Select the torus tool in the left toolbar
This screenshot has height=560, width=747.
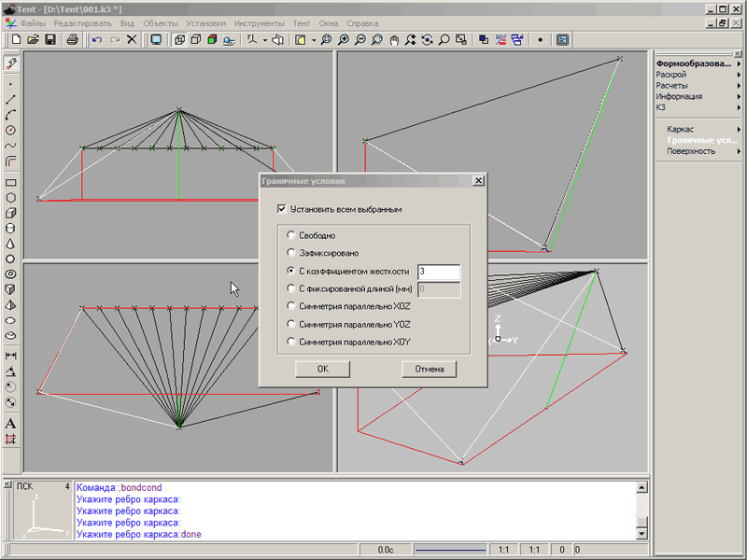coord(10,274)
